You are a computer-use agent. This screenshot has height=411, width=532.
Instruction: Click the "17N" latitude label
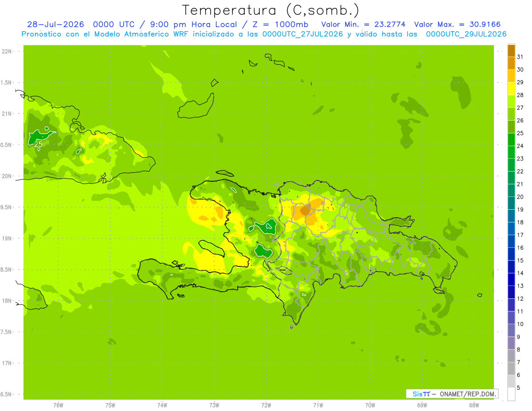point(7,363)
